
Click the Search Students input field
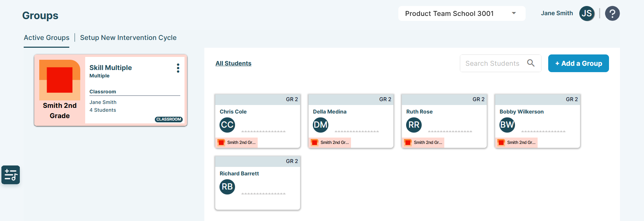pos(492,63)
